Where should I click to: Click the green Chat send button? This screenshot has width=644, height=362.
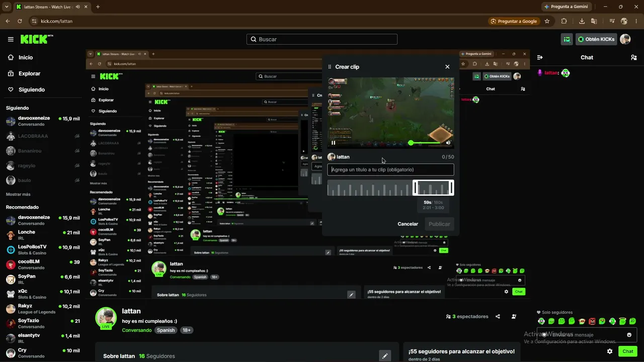[627, 351]
